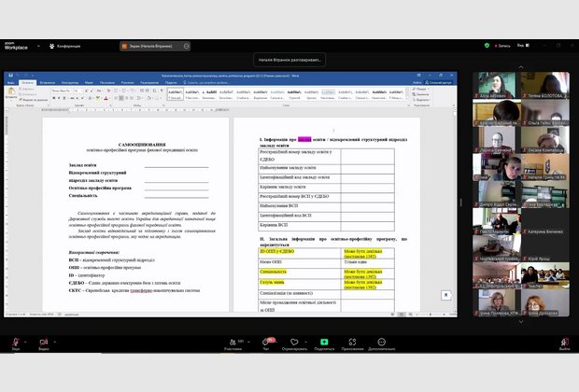This screenshot has height=392, width=579.
Task: Unmute the microphone in Zoom toolbar
Action: tap(15, 342)
